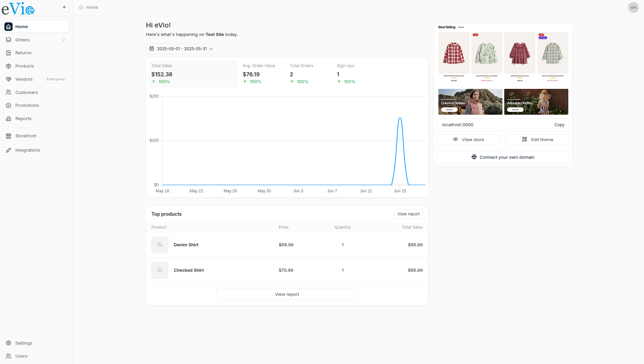This screenshot has width=644, height=364.
Task: Click Connect your own domain
Action: pyautogui.click(x=503, y=157)
